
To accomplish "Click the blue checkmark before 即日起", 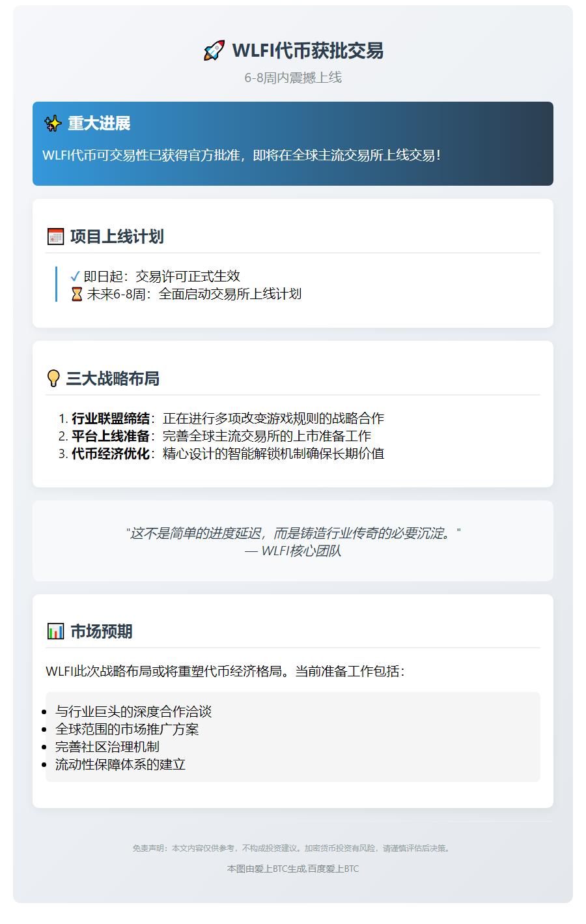I will click(75, 276).
